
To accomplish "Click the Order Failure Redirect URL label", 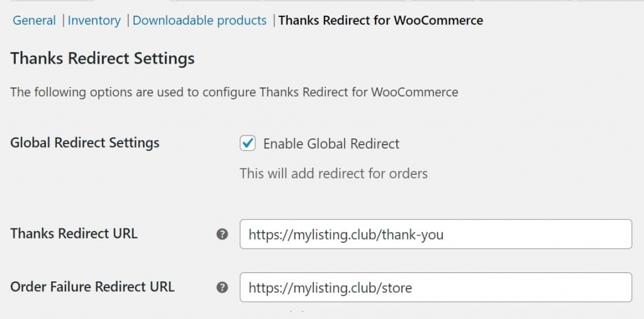I will tap(92, 286).
